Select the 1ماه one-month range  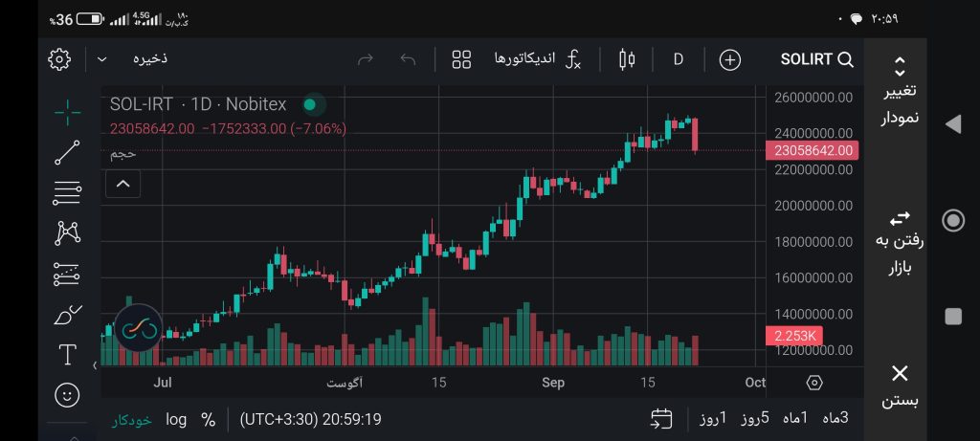[x=795, y=418]
